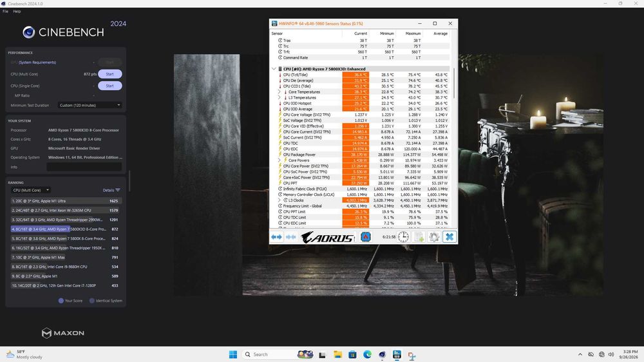
Task: Open the weather widget showing 58°F
Action: (x=24, y=354)
